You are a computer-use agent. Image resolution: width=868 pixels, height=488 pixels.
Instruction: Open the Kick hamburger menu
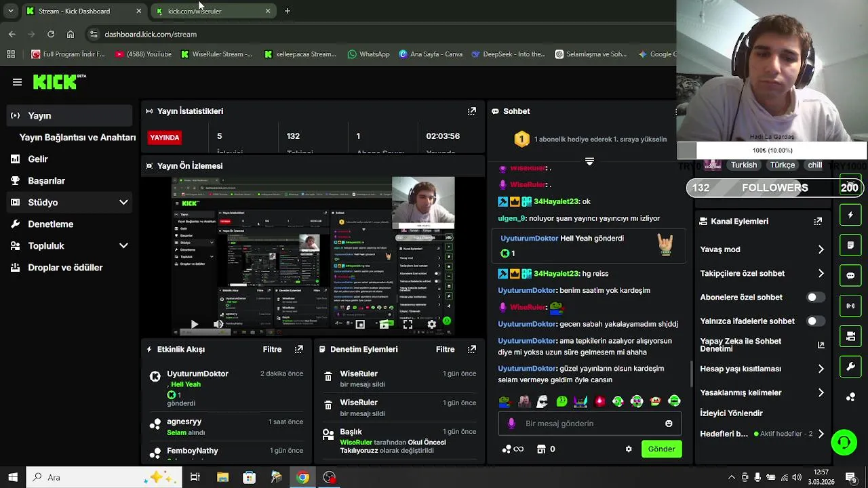pos(17,82)
